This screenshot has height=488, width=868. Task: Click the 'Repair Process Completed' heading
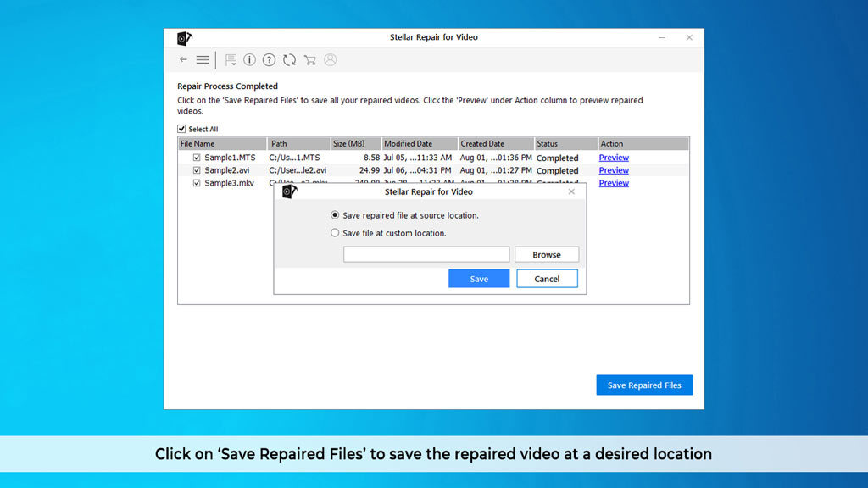tap(227, 86)
